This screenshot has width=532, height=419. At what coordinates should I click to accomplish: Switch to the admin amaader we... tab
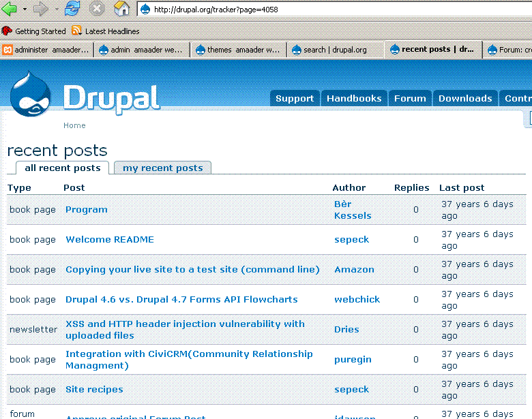pyautogui.click(x=141, y=50)
